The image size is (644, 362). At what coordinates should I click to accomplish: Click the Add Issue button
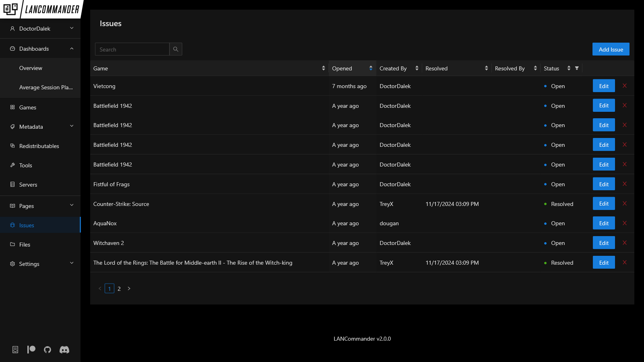611,49
